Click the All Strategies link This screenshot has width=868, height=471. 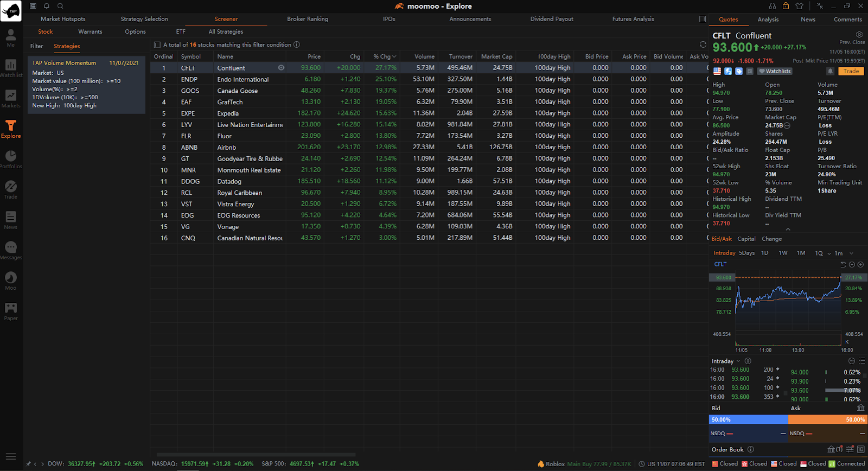click(x=226, y=31)
